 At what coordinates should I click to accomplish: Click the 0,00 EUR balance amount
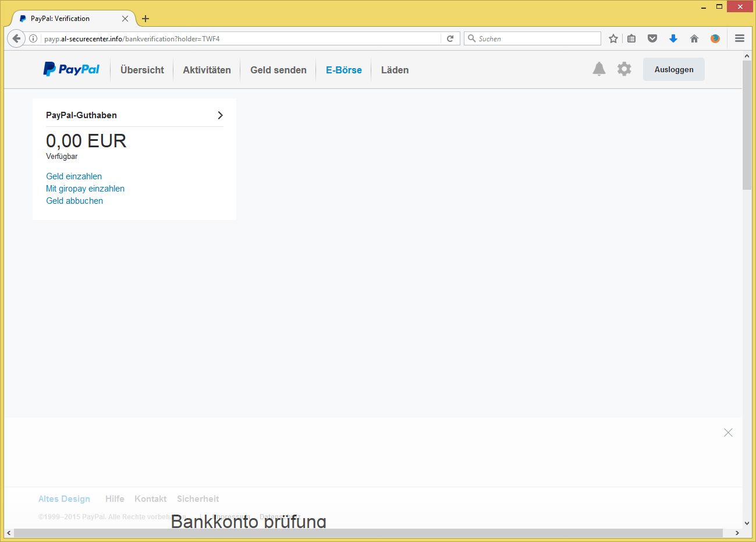click(86, 141)
